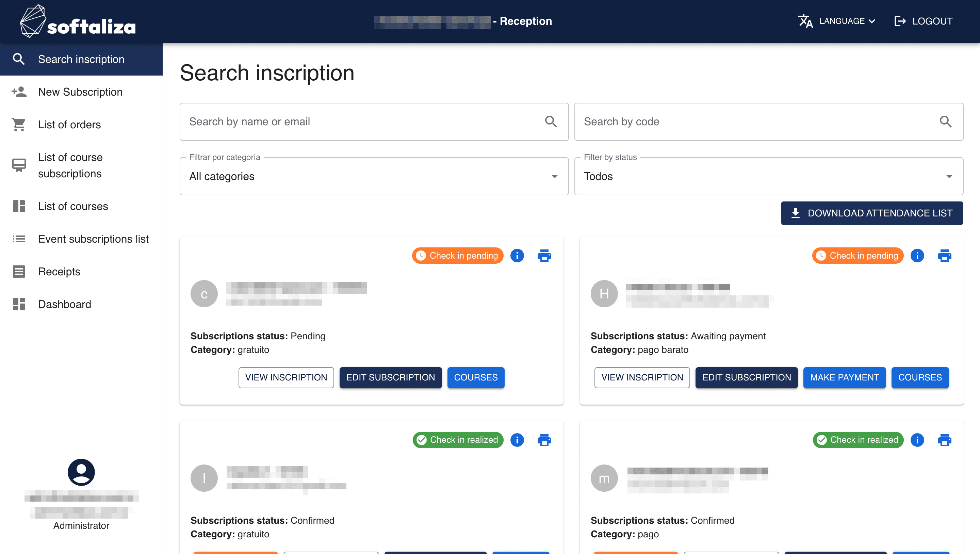Image resolution: width=980 pixels, height=554 pixels.
Task: Navigate to Event subscriptions list
Action: [x=93, y=239]
